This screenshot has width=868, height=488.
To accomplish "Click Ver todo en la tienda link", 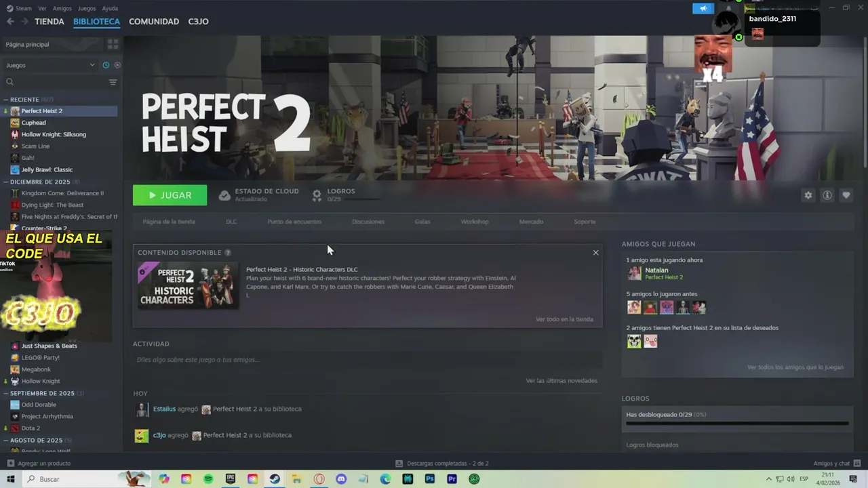I will 564,319.
